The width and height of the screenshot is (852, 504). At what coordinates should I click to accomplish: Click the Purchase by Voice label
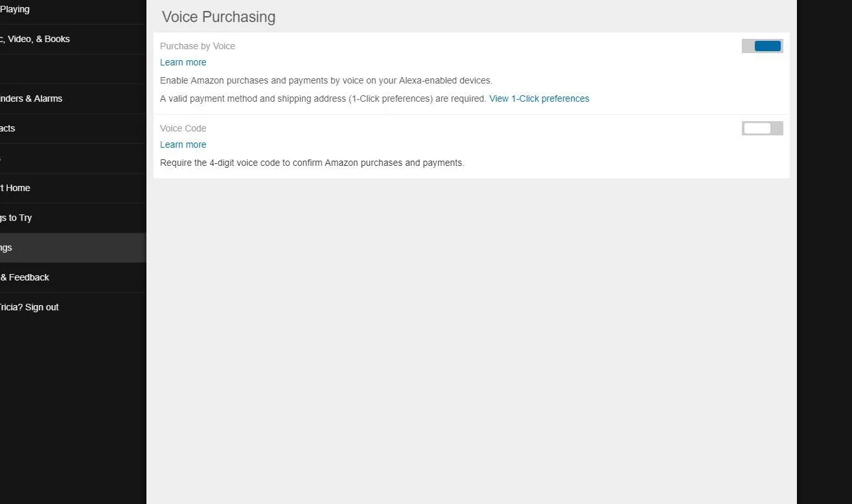point(198,45)
